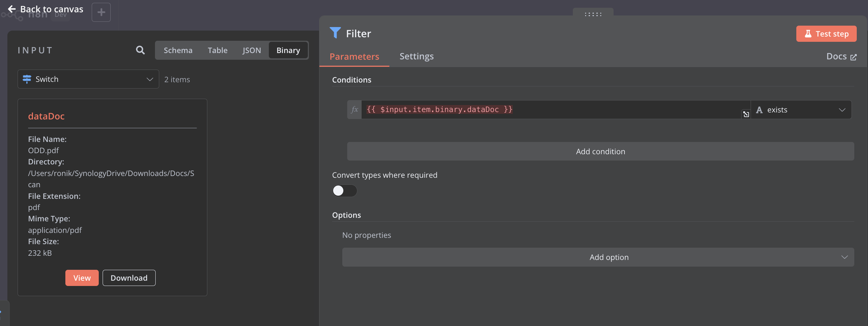Open the expression editor expand icon

[746, 114]
